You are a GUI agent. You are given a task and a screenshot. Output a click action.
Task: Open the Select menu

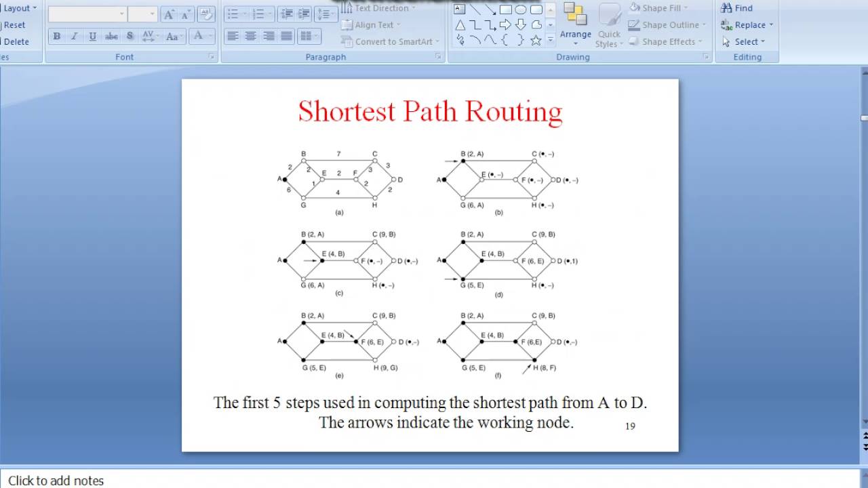point(744,41)
